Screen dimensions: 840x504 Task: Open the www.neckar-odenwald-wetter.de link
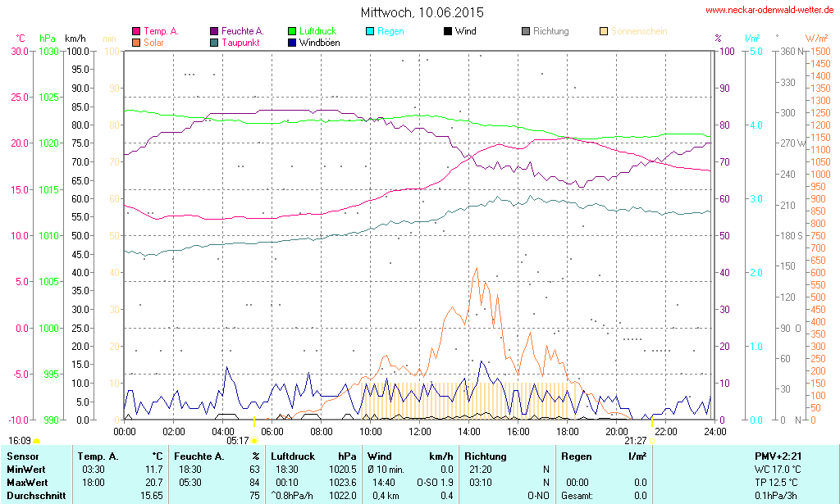click(769, 11)
